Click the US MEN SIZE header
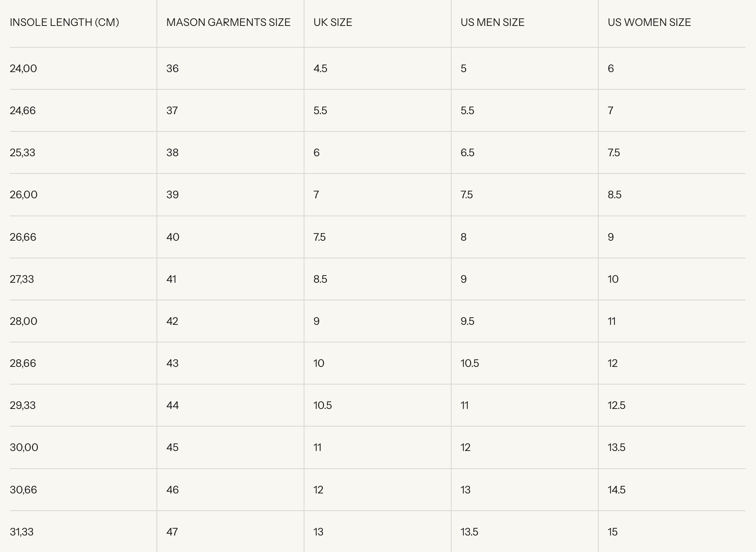The height and width of the screenshot is (552, 756). coord(492,23)
